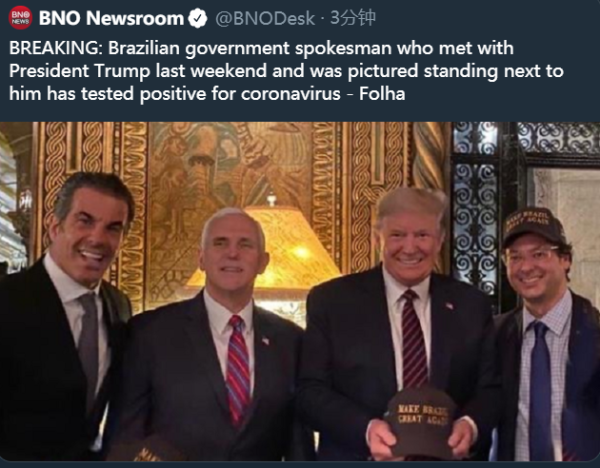This screenshot has width=600, height=468.
Task: Click the cap worn by rightmost man
Action: pos(535,225)
